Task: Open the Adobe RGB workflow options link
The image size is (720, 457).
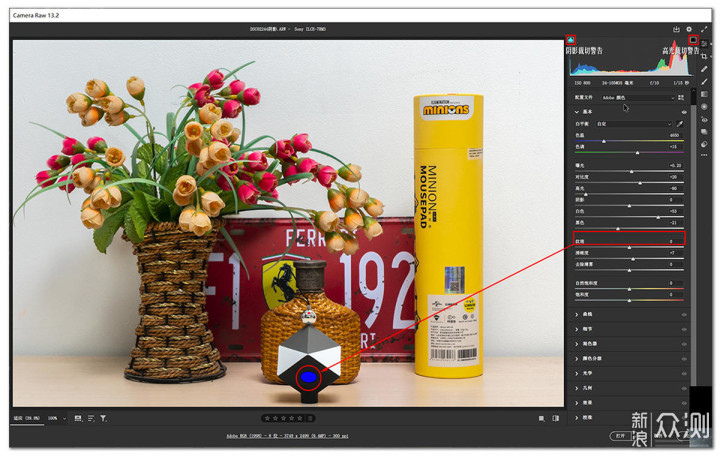Action: (287, 436)
